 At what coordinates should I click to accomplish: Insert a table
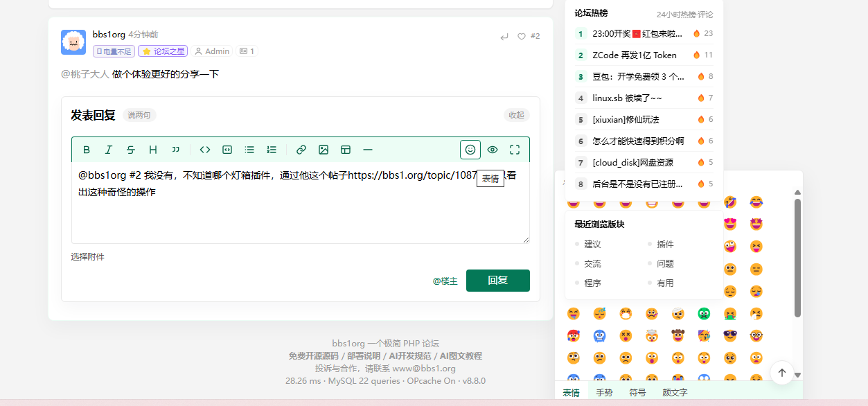click(346, 150)
